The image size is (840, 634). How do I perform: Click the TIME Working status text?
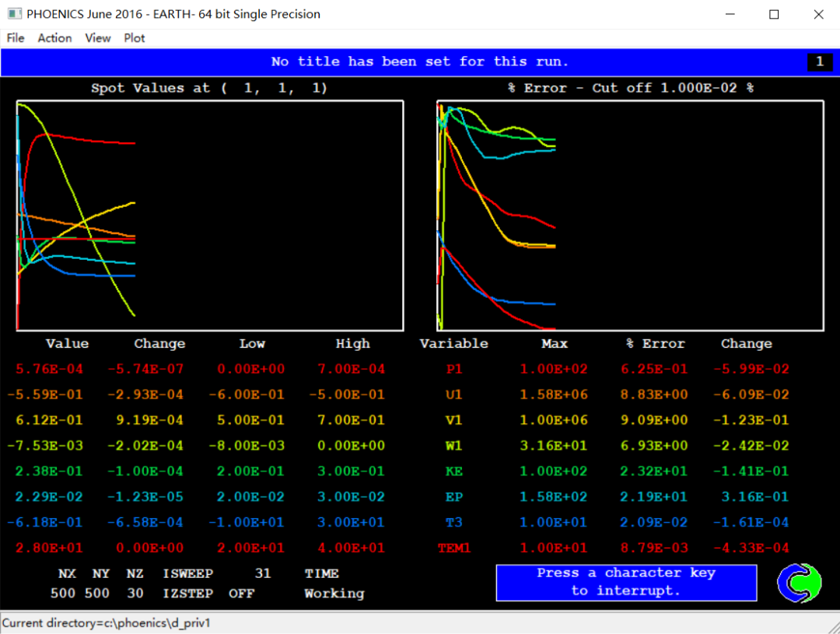334,594
